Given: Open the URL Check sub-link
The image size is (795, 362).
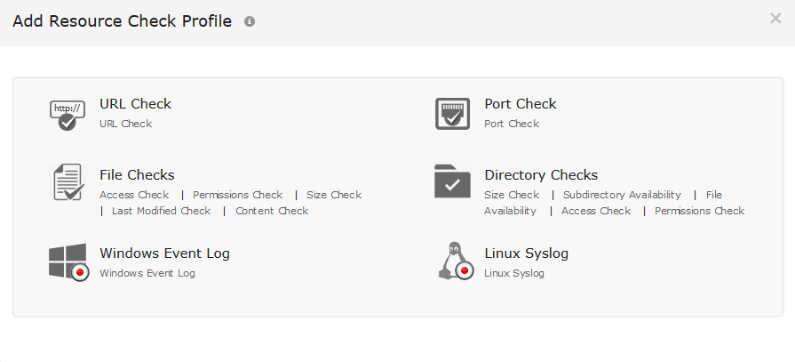Looking at the screenshot, I should pyautogui.click(x=126, y=124).
